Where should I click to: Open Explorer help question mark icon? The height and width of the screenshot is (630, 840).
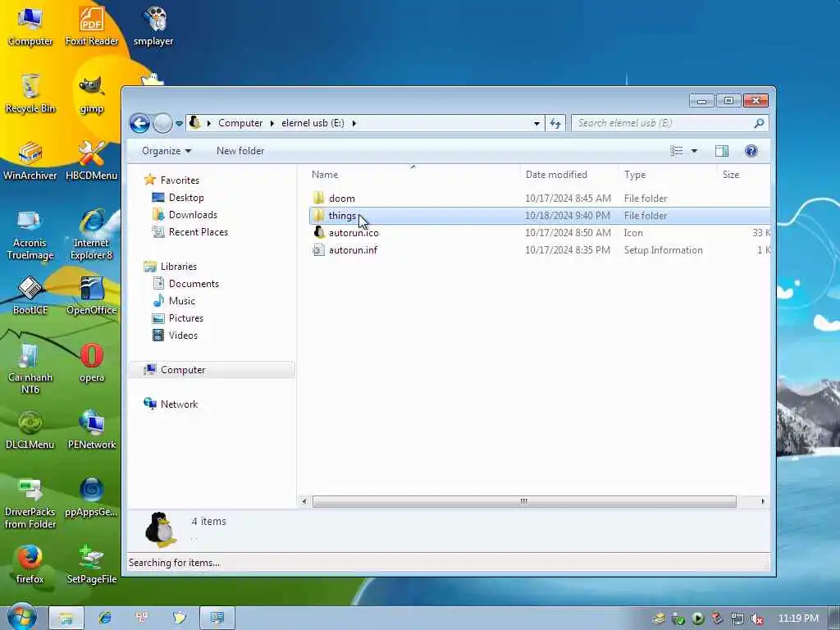tap(751, 151)
